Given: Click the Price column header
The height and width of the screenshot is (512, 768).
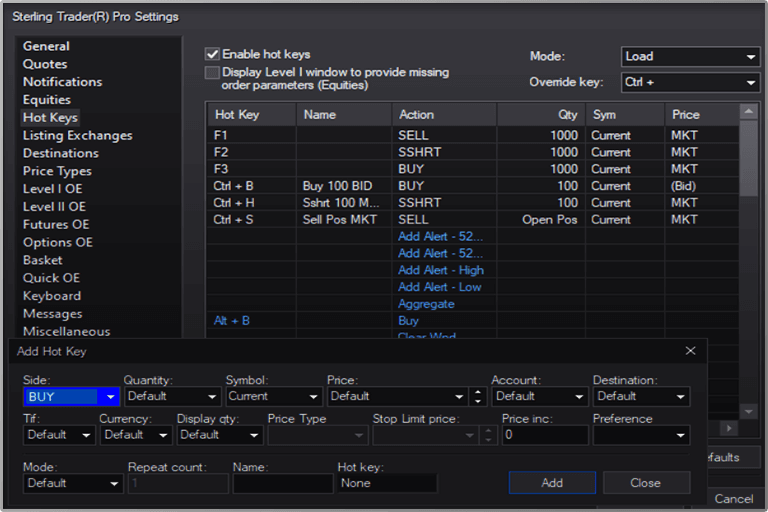Looking at the screenshot, I should pos(701,115).
